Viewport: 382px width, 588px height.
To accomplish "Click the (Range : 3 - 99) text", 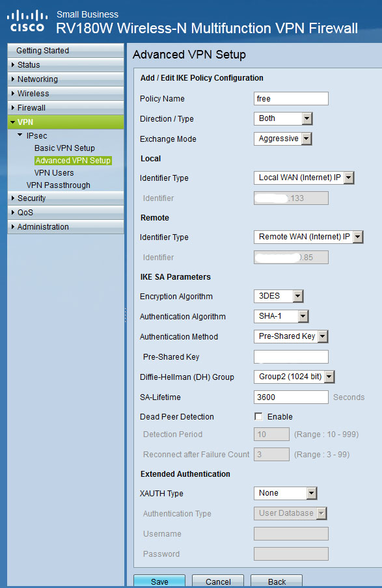I will pos(322,455).
